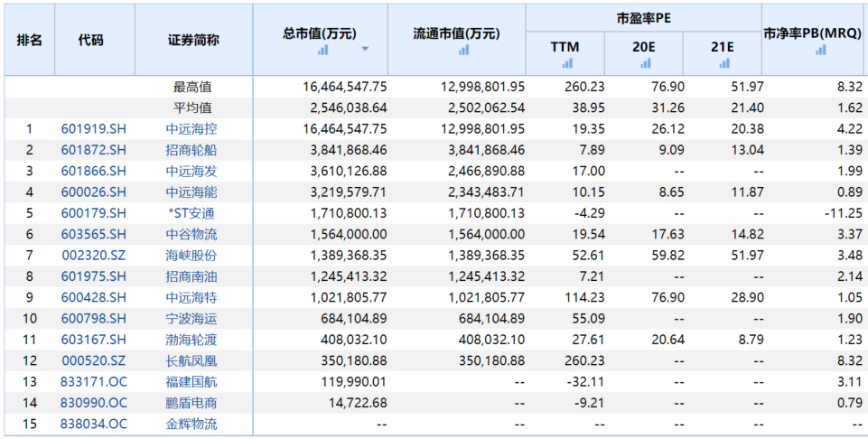Click 20E value 17.63
The image size is (868, 439).
(670, 234)
